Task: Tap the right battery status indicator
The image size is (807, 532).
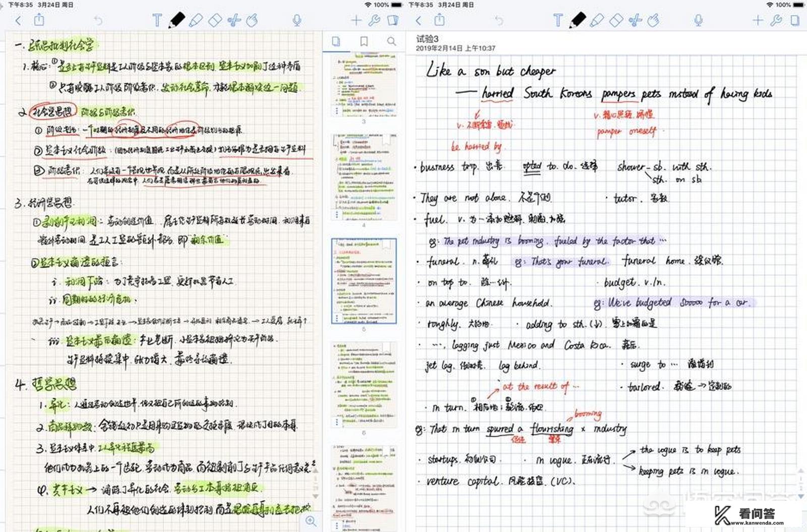Action: 798,5
